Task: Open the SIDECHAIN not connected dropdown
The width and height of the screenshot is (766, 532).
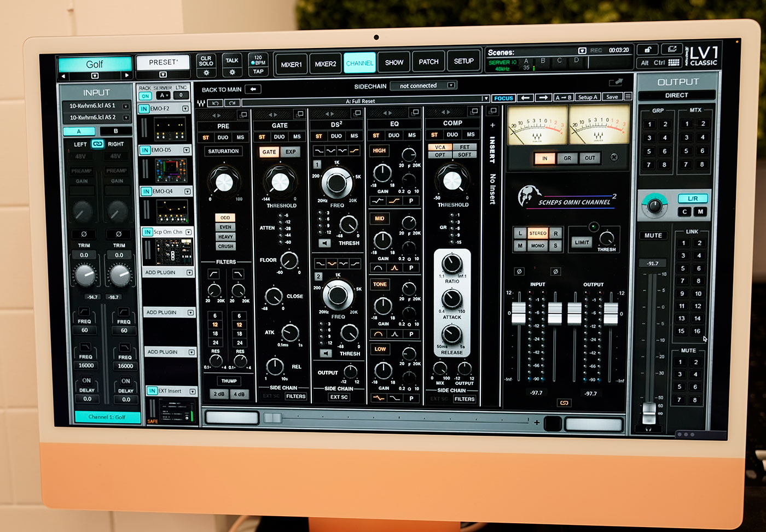Action: pos(425,86)
